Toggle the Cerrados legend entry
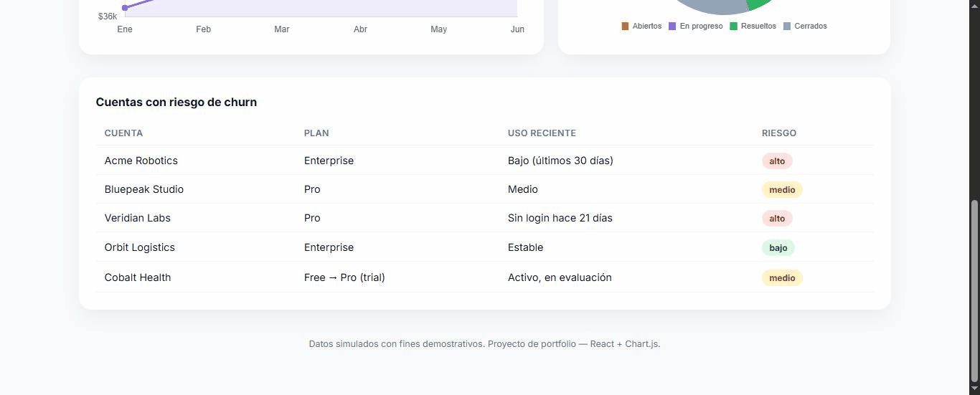980x395 pixels. click(805, 26)
